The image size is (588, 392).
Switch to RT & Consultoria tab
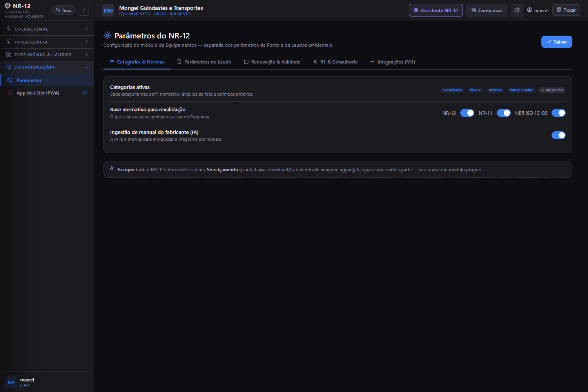tap(336, 62)
